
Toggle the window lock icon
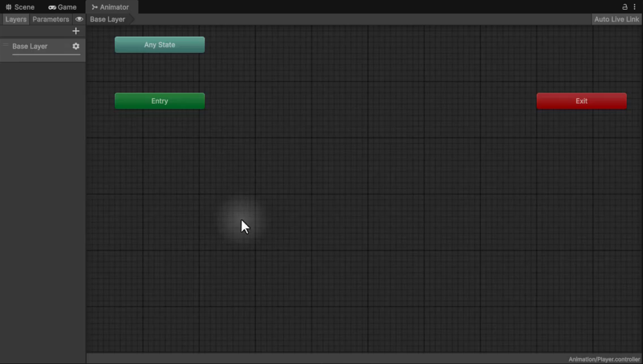[x=624, y=7]
